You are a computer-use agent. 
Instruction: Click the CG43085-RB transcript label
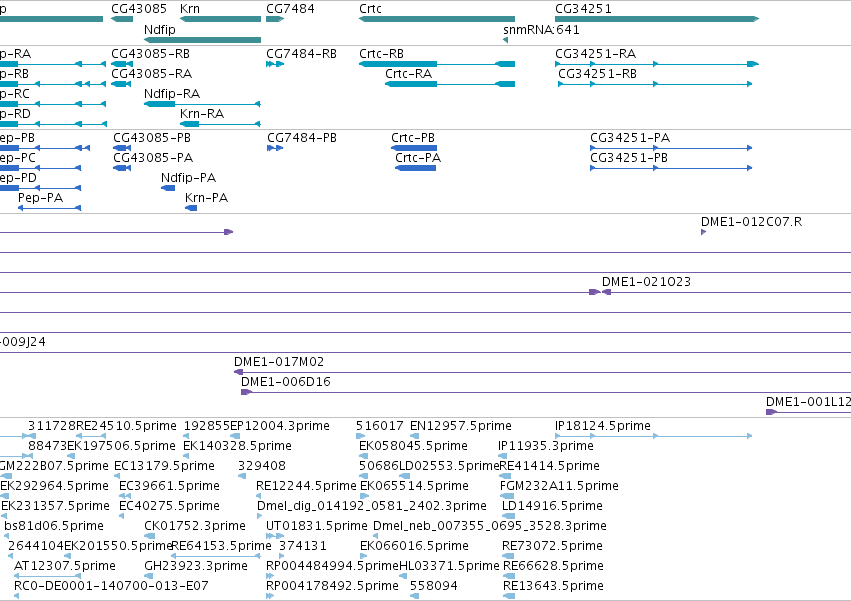coord(150,54)
